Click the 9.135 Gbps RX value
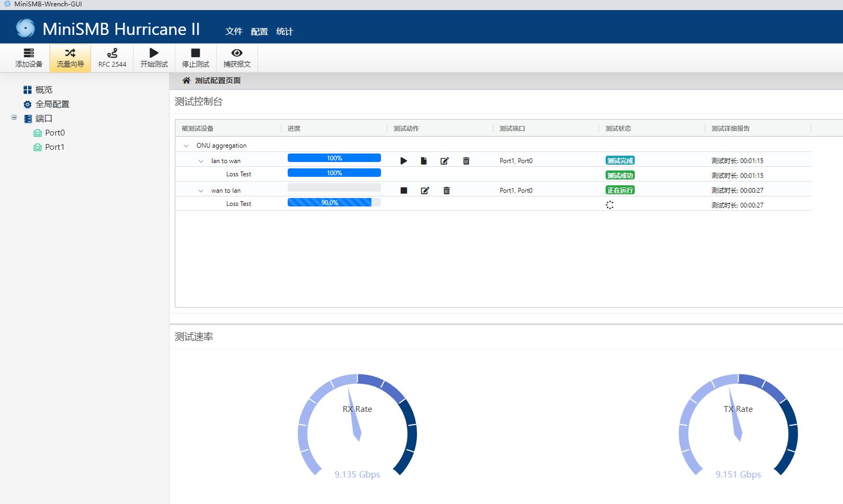The height and width of the screenshot is (504, 843). tap(357, 474)
